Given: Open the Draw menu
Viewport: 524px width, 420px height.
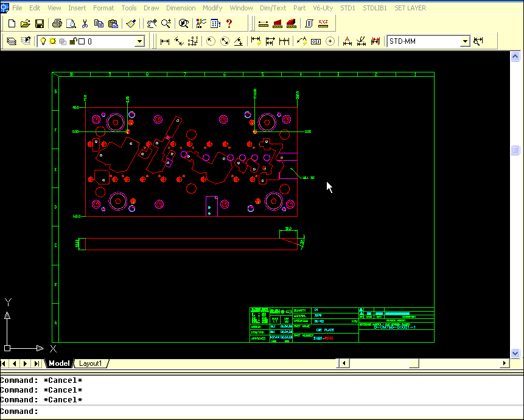Looking at the screenshot, I should [x=152, y=8].
